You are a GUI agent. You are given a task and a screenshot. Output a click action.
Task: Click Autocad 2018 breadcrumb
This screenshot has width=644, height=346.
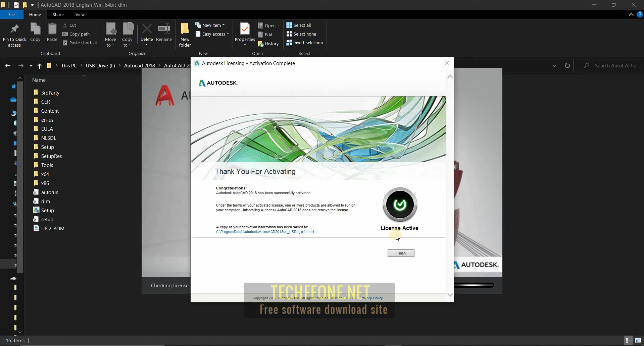140,65
